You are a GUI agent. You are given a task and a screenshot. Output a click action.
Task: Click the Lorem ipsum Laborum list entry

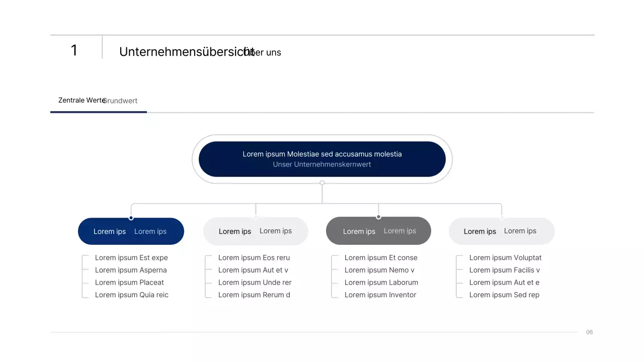coord(381,282)
